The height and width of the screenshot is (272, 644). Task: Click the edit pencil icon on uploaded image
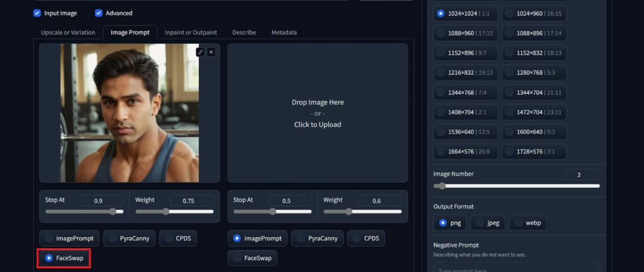tap(200, 52)
